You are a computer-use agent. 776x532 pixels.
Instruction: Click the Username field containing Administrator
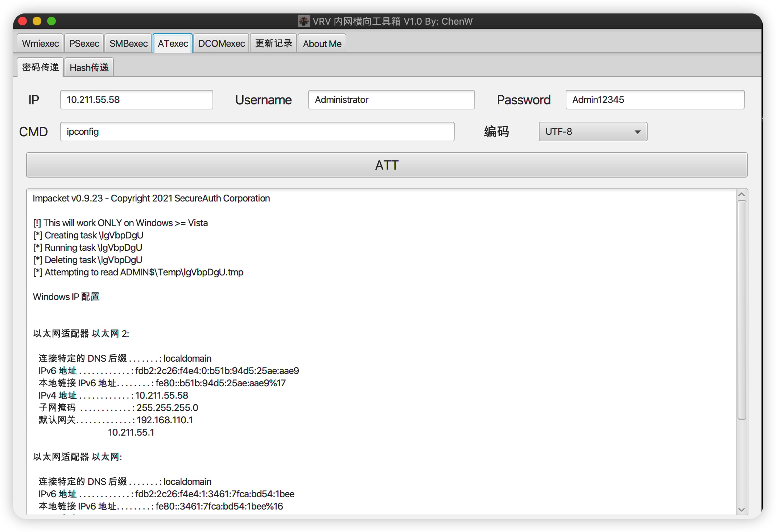click(x=391, y=100)
